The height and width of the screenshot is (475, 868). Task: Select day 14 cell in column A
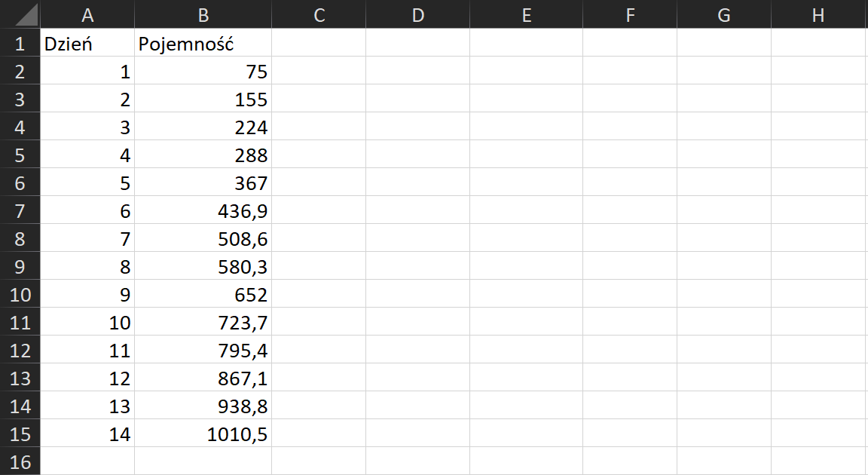pyautogui.click(x=87, y=434)
